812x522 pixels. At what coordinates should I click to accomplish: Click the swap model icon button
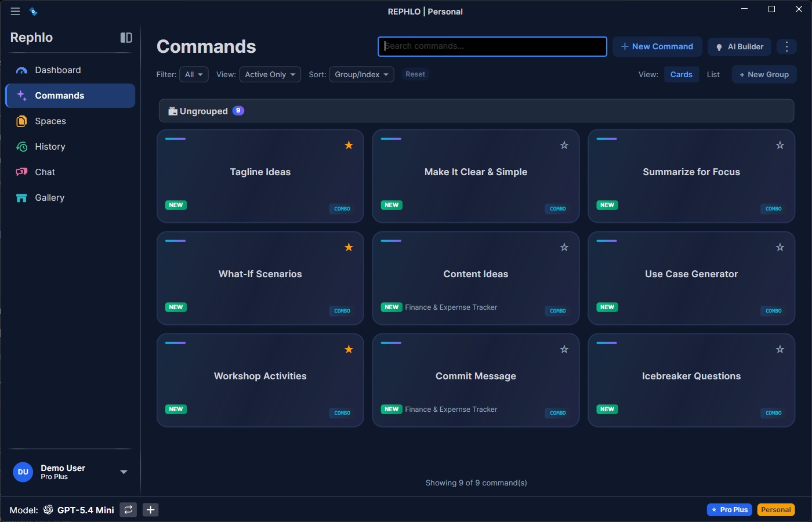click(x=128, y=510)
